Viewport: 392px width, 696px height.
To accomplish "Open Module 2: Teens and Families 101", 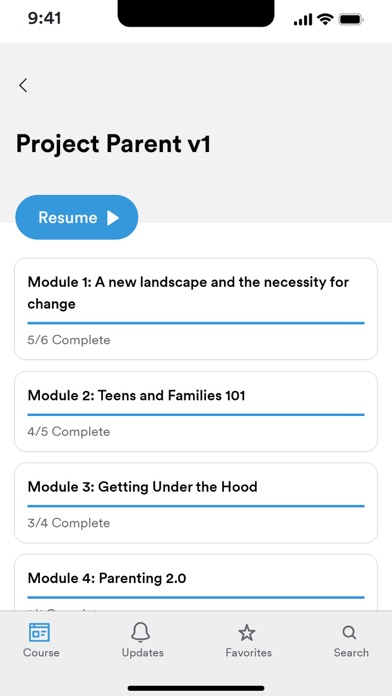I will click(196, 411).
